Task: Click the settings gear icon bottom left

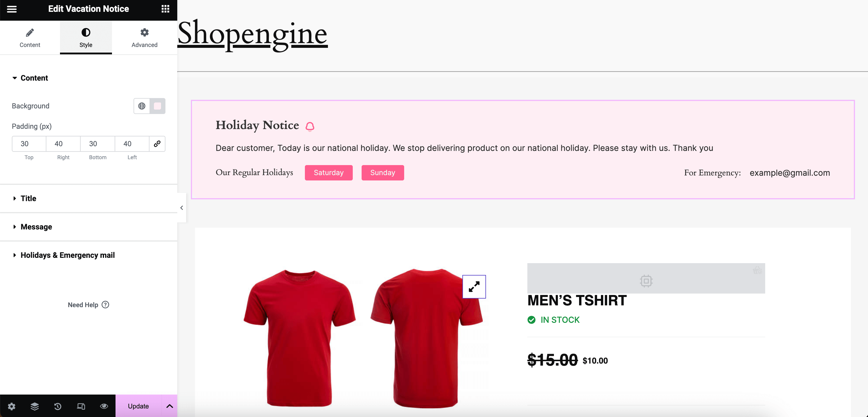Action: coord(12,406)
